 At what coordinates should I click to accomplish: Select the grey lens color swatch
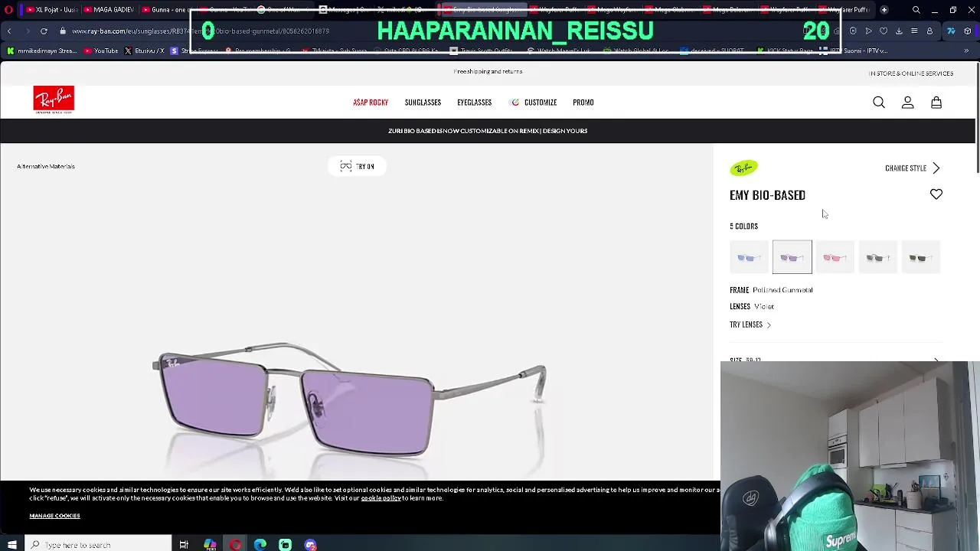point(877,258)
